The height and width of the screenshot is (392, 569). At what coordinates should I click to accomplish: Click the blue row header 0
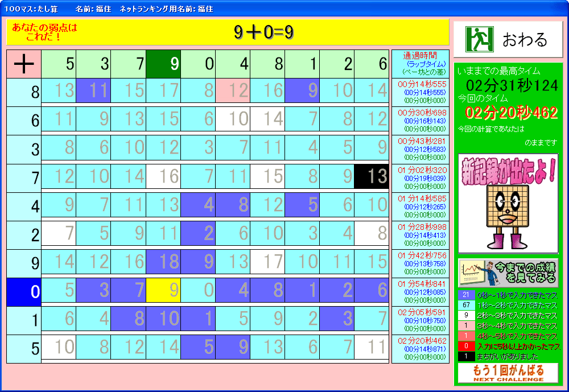click(x=24, y=292)
